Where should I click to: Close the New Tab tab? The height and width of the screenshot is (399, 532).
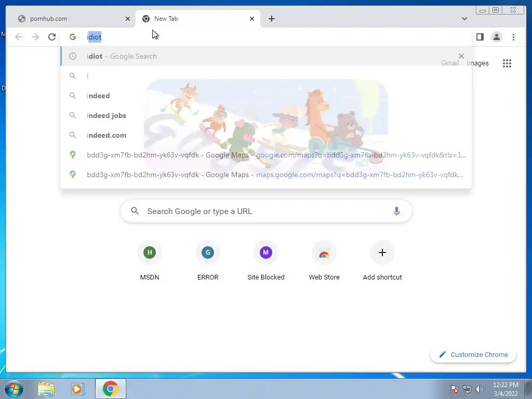point(252,19)
